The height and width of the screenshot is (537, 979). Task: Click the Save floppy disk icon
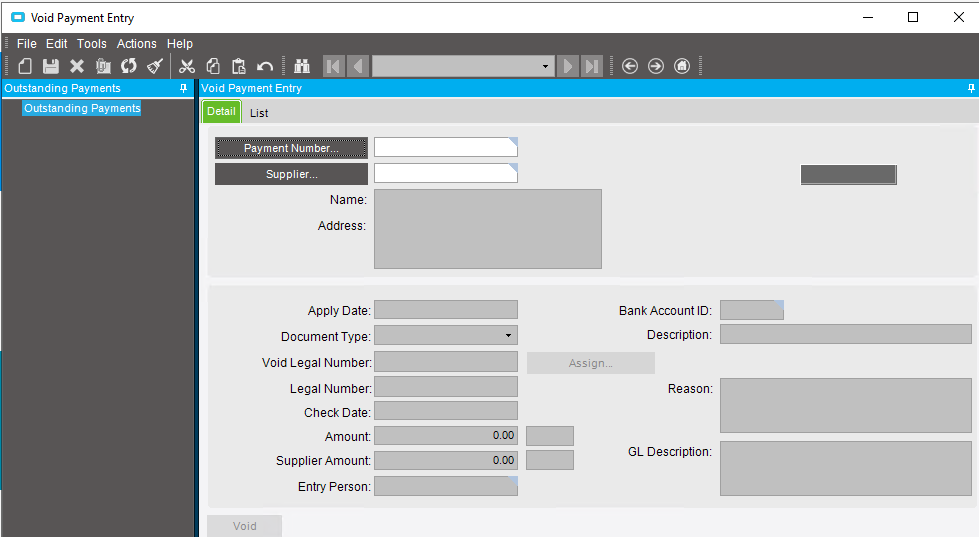point(51,66)
